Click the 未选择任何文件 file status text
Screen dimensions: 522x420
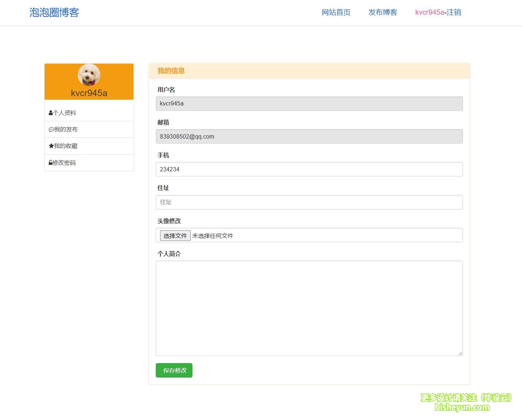[x=213, y=236]
